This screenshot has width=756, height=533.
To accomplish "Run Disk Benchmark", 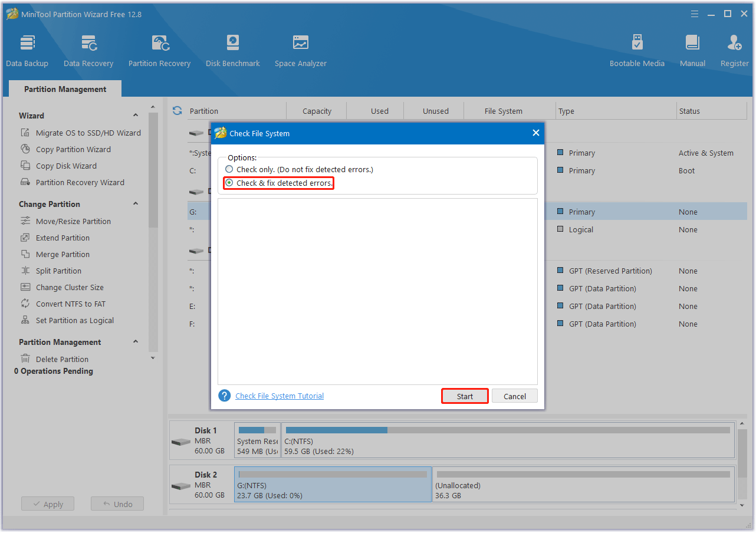I will 232,50.
